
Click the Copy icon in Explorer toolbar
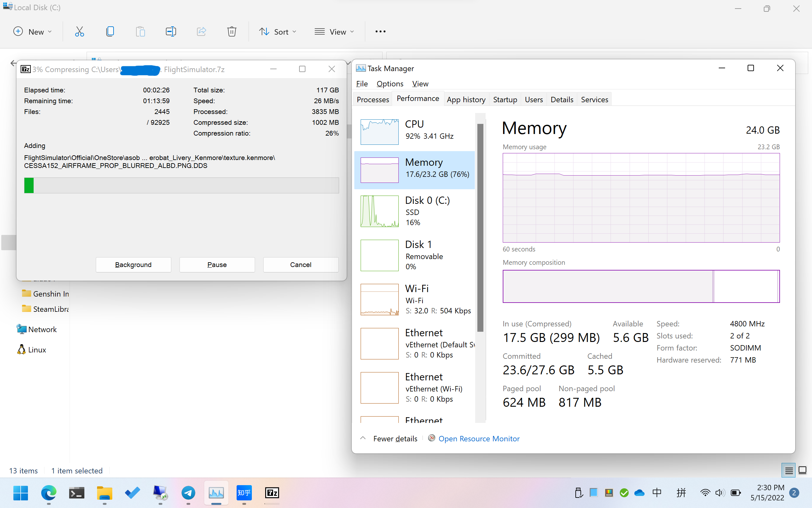point(110,31)
